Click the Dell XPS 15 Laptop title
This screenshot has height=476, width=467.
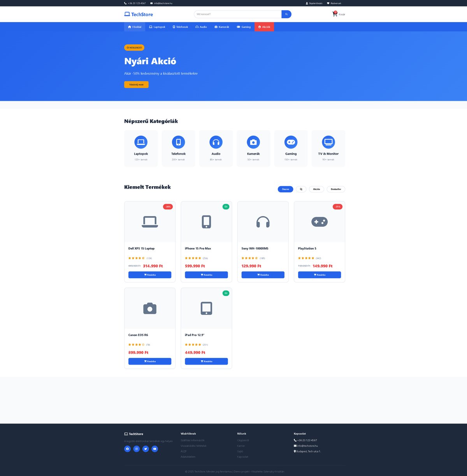click(141, 249)
